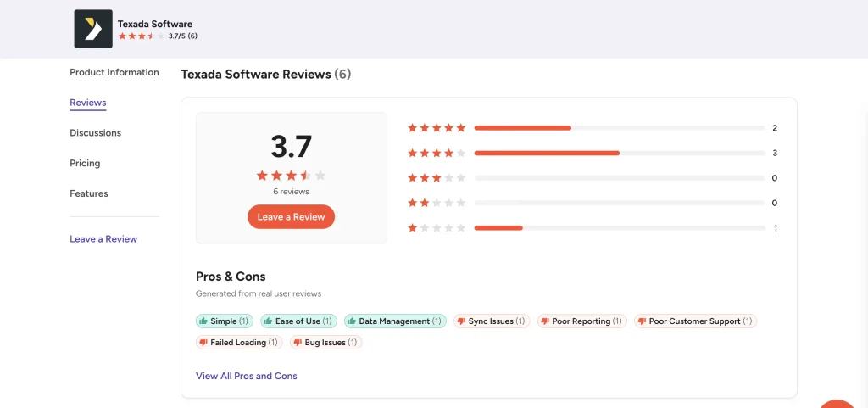Click the large 3.7 score
The height and width of the screenshot is (408, 868).
point(292,147)
